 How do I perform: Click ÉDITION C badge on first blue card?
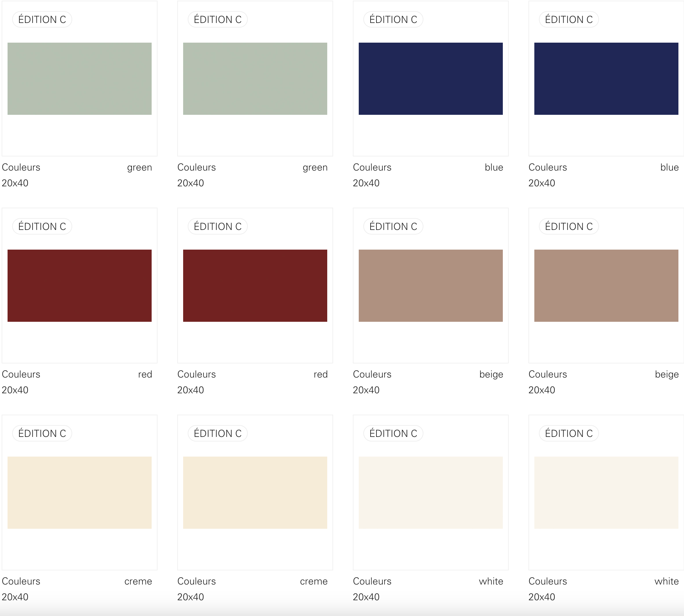click(393, 20)
